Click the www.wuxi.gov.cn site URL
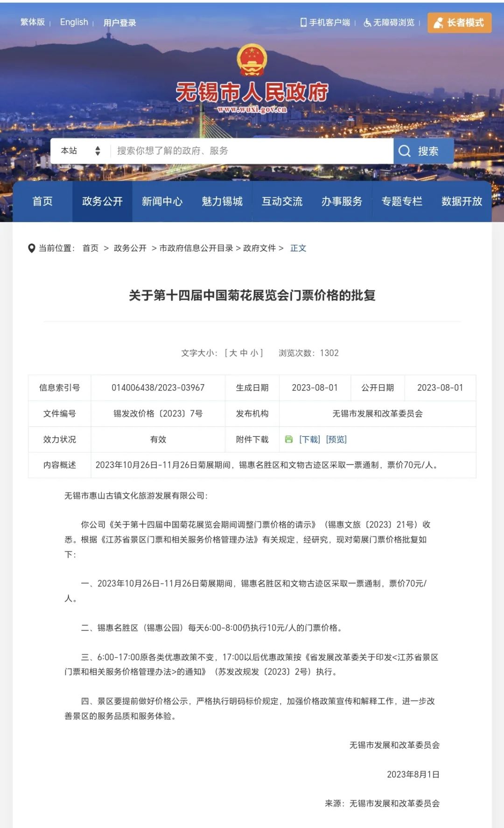 252,110
